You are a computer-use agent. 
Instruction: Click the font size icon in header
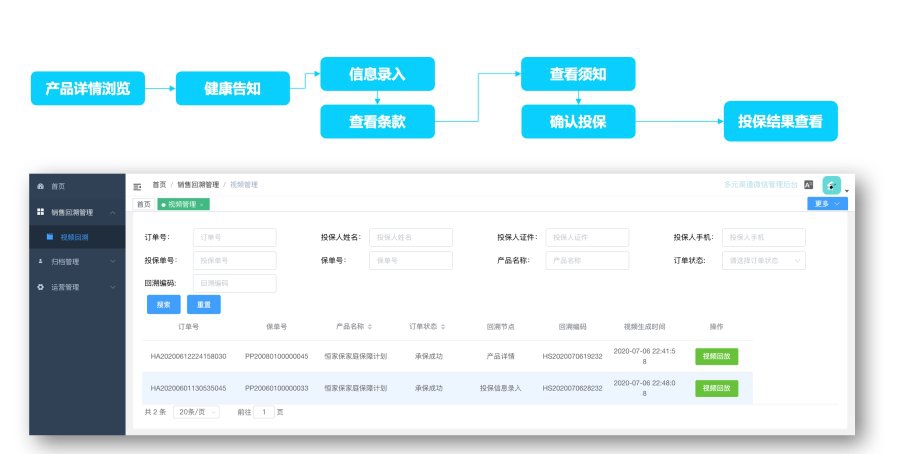(808, 185)
